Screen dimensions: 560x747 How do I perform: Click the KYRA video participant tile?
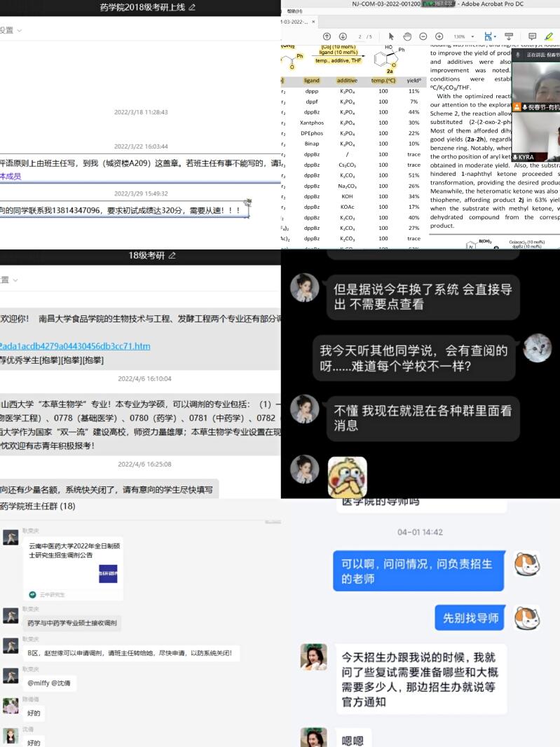536,137
